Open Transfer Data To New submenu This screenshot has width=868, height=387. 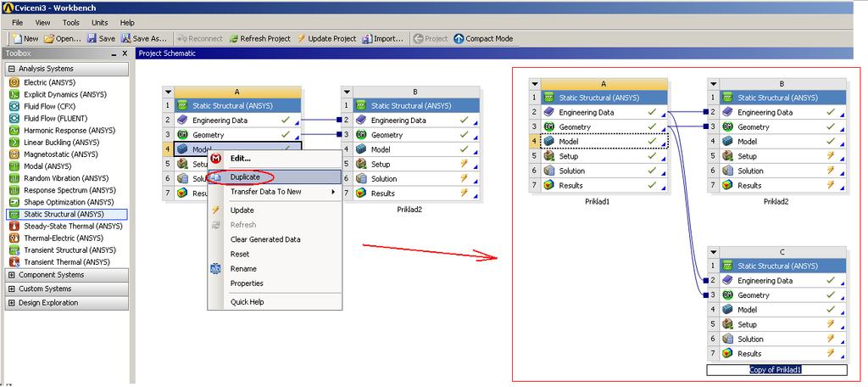pyautogui.click(x=275, y=192)
